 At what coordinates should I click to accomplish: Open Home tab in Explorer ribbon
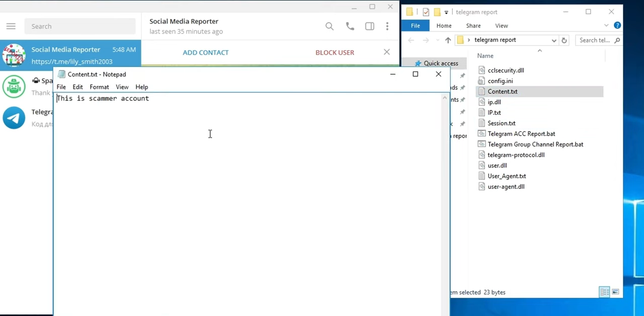(x=444, y=26)
